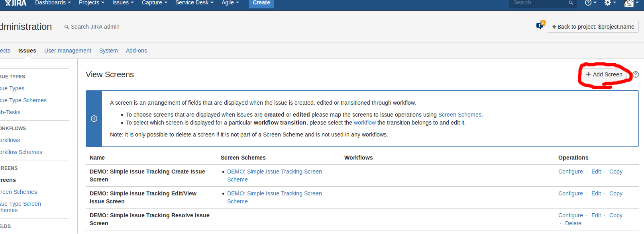
Task: Open scheme link for Create Issue Screen row
Action: (275, 175)
